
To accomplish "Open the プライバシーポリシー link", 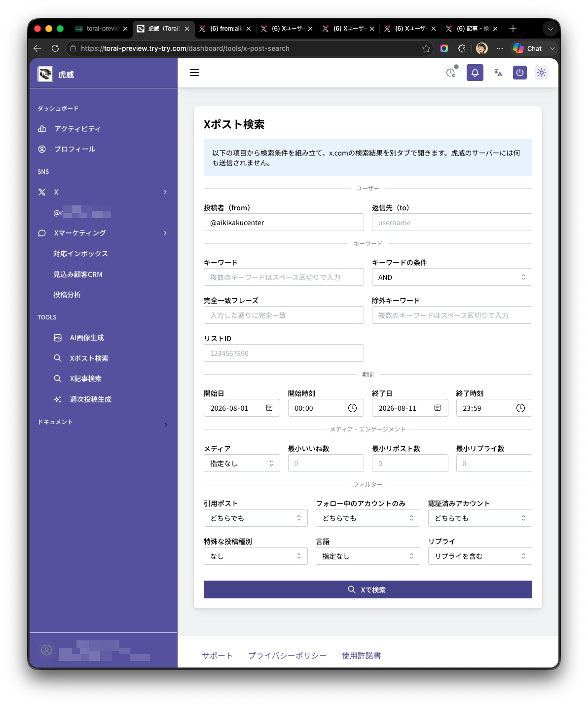I will [287, 656].
